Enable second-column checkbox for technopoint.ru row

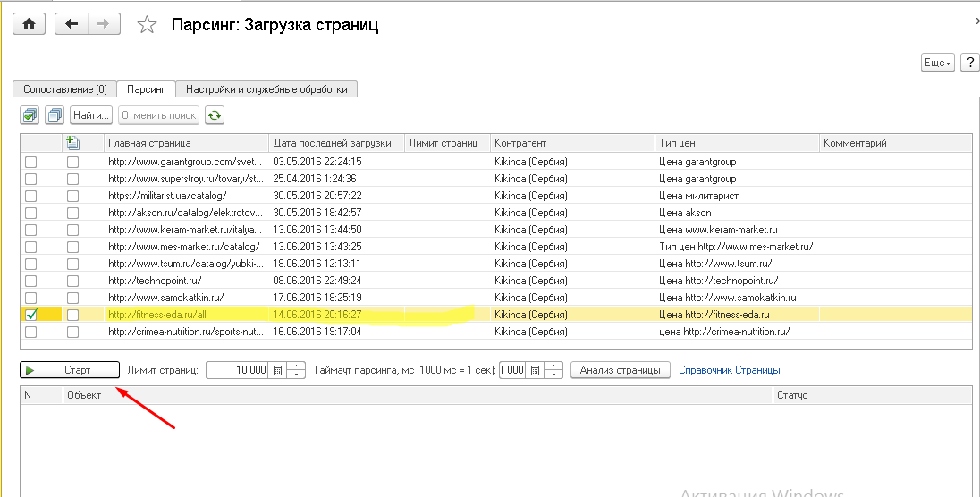(x=73, y=281)
